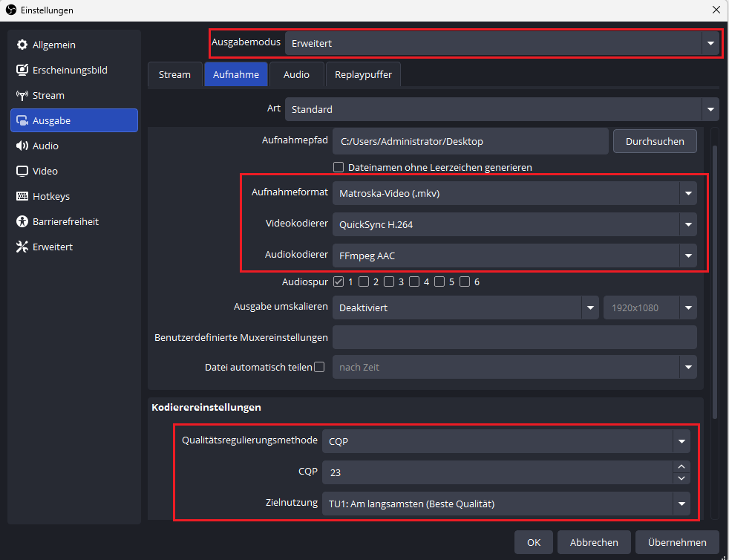The width and height of the screenshot is (729, 560).
Task: Click the Übernehmen button
Action: tap(677, 542)
